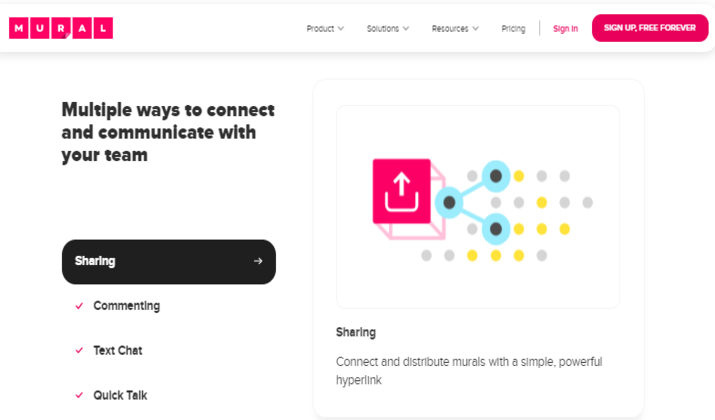
Task: Click the checkmark icon beside Text Chat
Action: 79,351
